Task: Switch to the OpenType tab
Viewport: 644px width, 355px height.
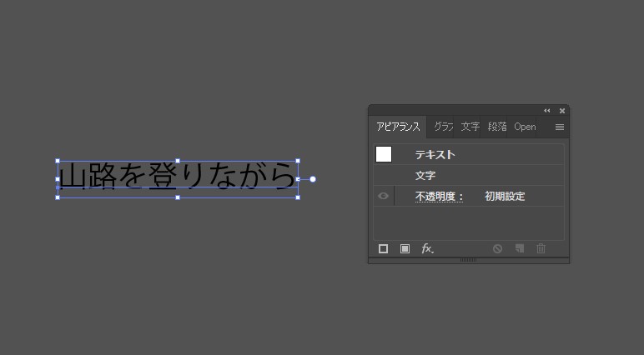Action: pyautogui.click(x=525, y=127)
